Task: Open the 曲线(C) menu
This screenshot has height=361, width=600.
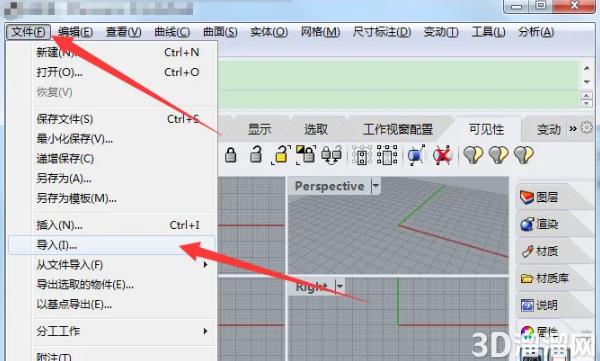Action: pyautogui.click(x=172, y=32)
